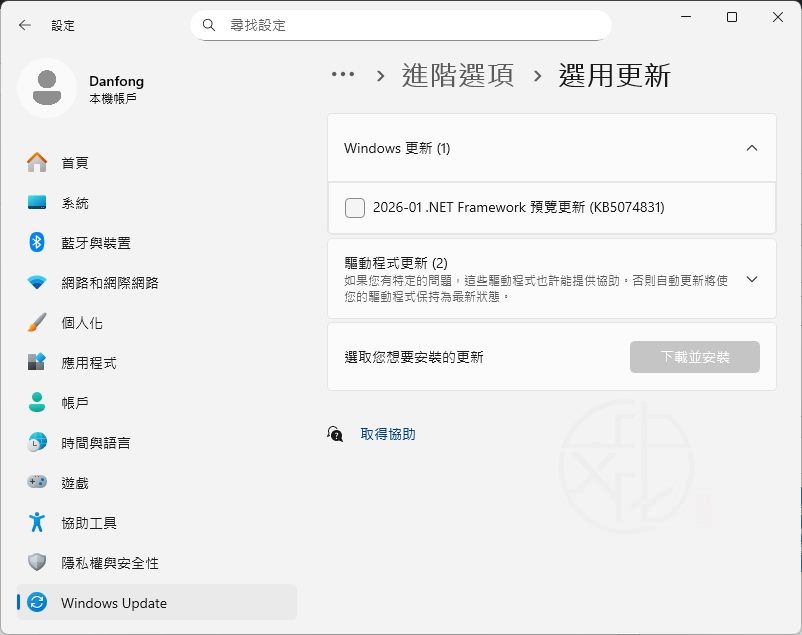The height and width of the screenshot is (635, 802).
Task: Click the Gaming controller icon
Action: click(37, 481)
